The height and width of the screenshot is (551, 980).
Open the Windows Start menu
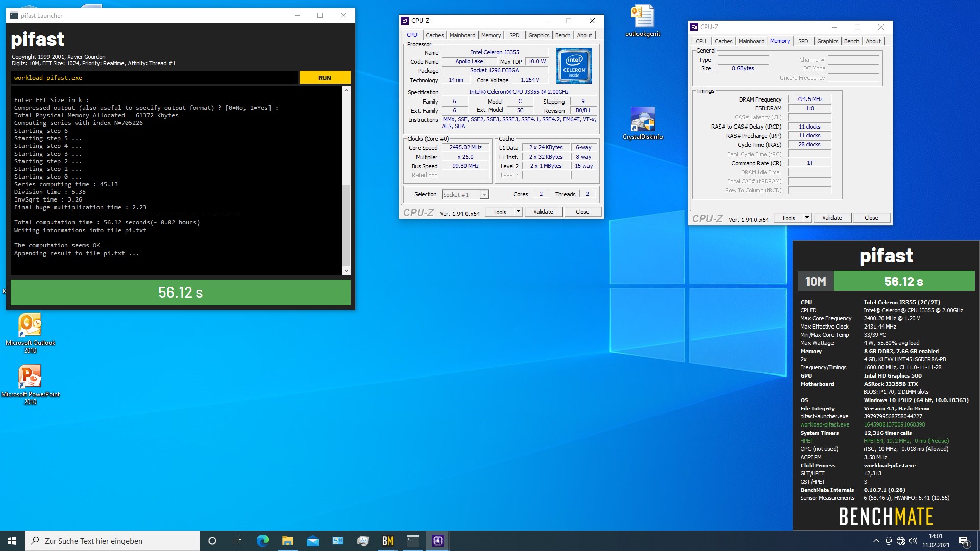point(12,541)
